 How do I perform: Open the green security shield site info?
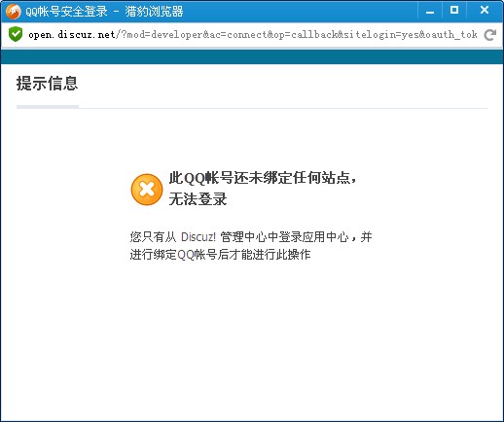click(16, 34)
